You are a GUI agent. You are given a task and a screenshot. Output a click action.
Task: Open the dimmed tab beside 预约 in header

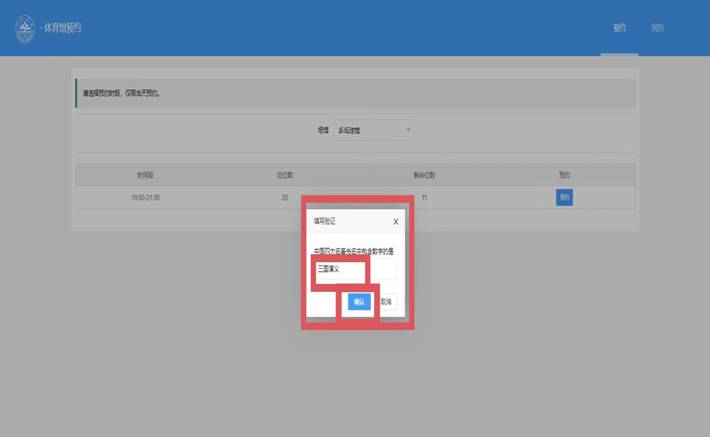point(657,28)
